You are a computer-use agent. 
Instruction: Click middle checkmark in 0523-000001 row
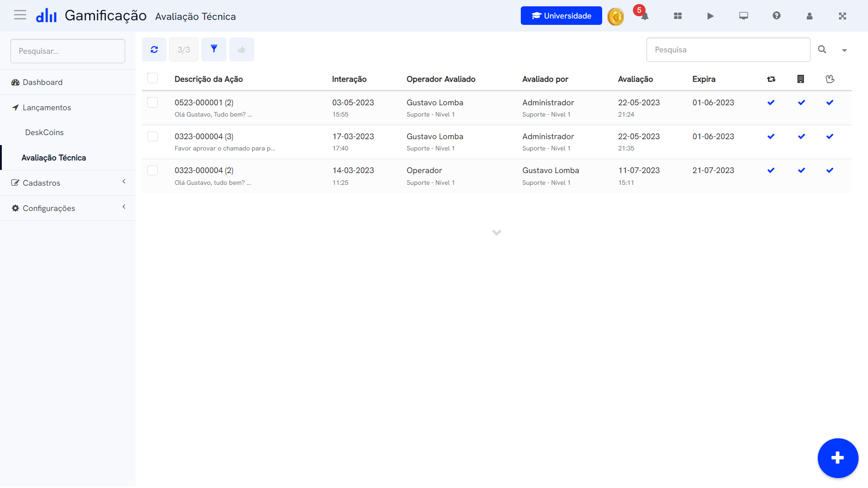pyautogui.click(x=802, y=103)
